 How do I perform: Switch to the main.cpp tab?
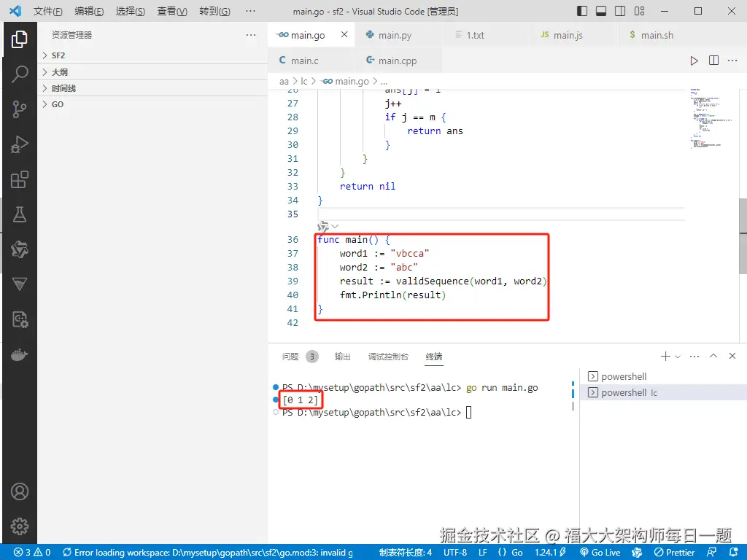click(x=398, y=61)
